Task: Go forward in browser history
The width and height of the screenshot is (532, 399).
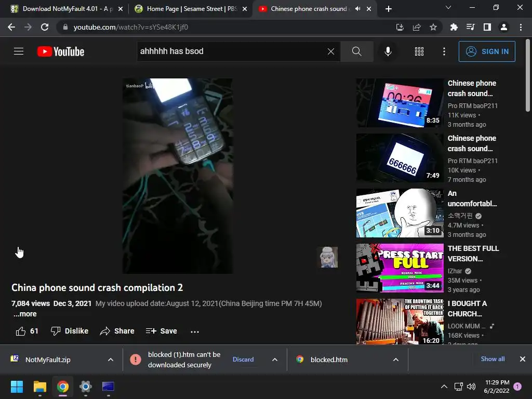Action: [28, 27]
